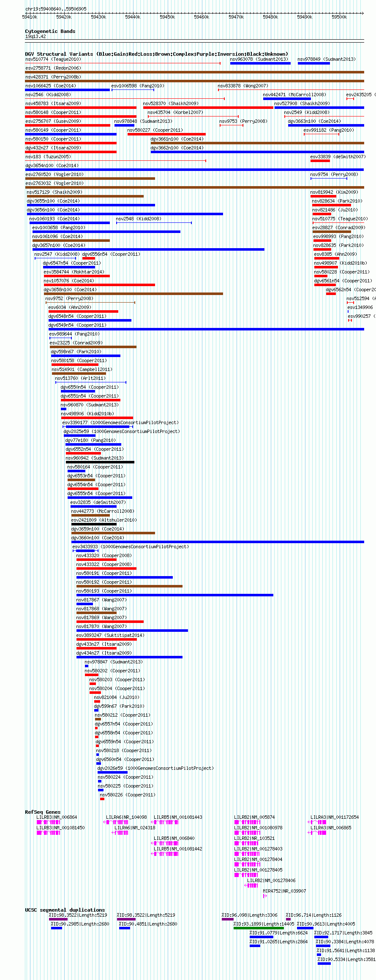Click variant label nsv183 (Tuzun2005)

click(48, 157)
